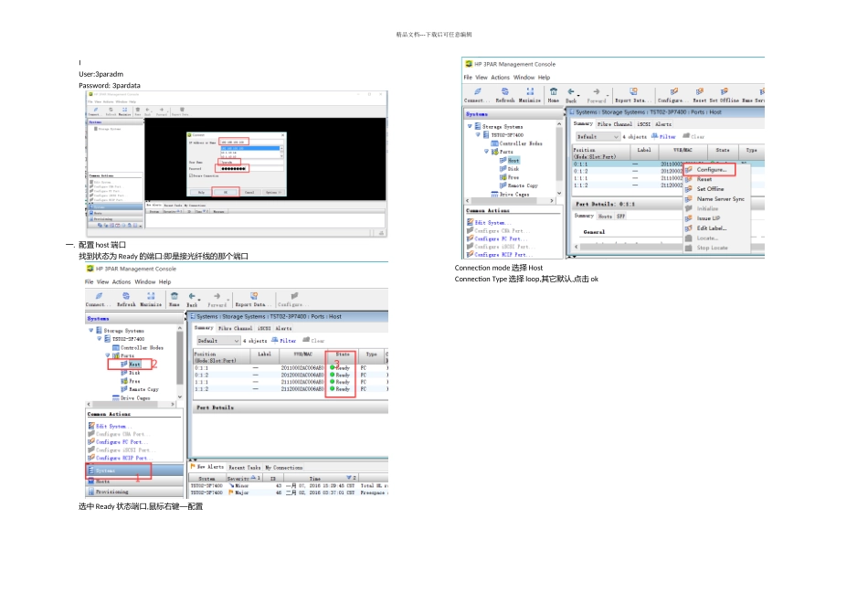Open Recent Tasks tab in the Ready-state console
The height and width of the screenshot is (614, 868).
pyautogui.click(x=244, y=468)
